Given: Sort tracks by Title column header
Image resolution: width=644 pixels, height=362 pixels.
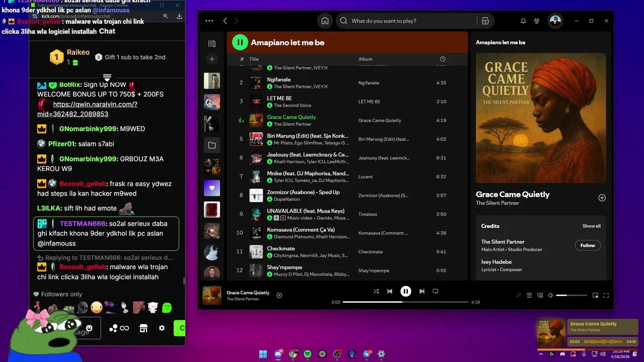Looking at the screenshot, I should point(254,59).
